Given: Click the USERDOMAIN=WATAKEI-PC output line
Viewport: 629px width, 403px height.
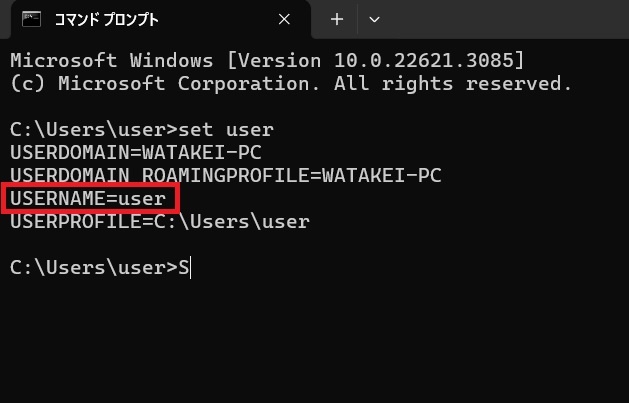Looking at the screenshot, I should click(x=136, y=152).
